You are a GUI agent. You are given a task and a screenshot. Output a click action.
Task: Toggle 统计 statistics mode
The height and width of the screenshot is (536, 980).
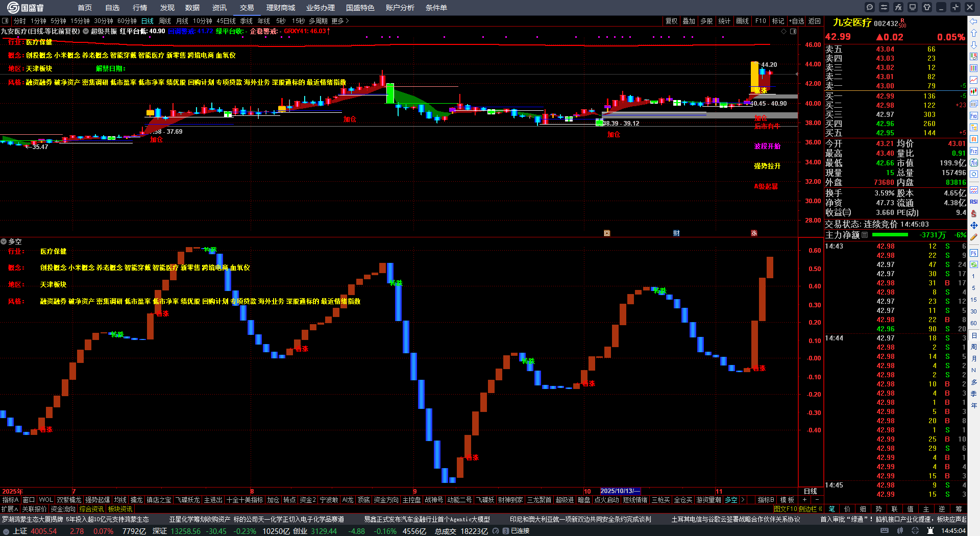click(x=724, y=21)
